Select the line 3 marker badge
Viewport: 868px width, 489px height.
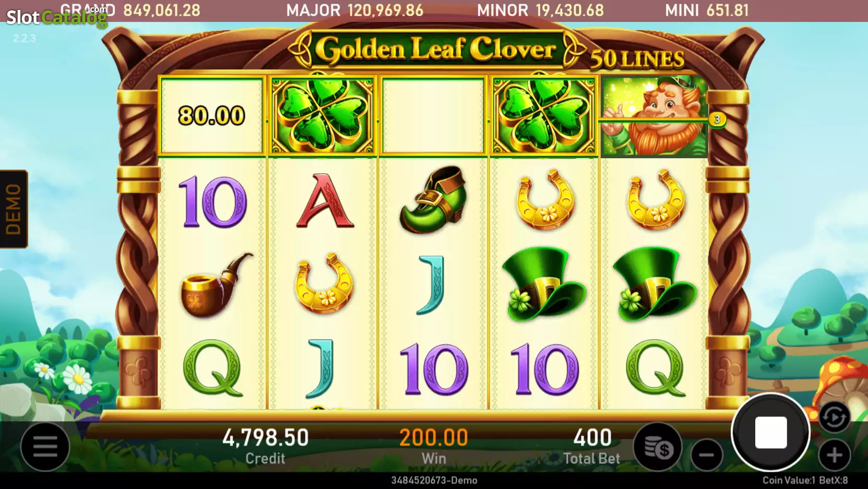coord(717,120)
